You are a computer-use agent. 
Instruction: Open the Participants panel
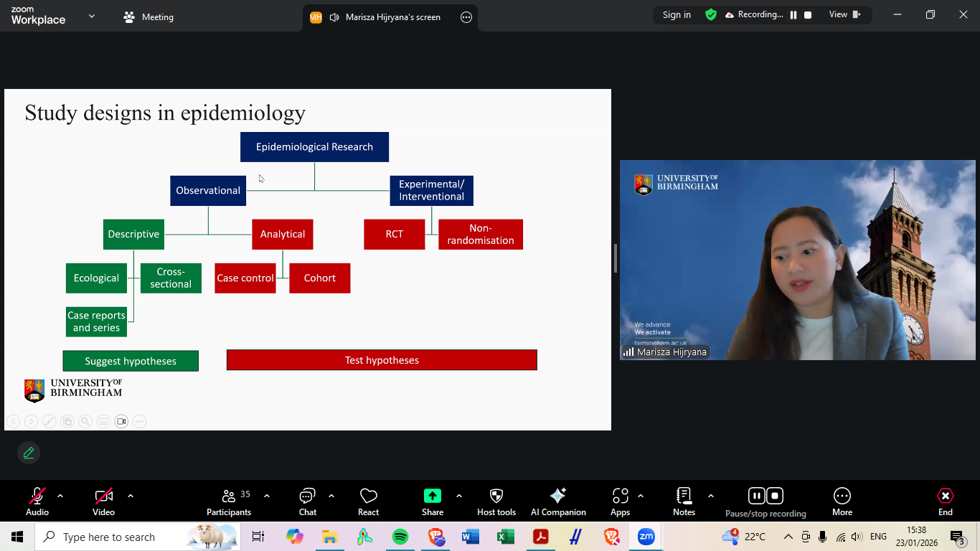point(229,501)
